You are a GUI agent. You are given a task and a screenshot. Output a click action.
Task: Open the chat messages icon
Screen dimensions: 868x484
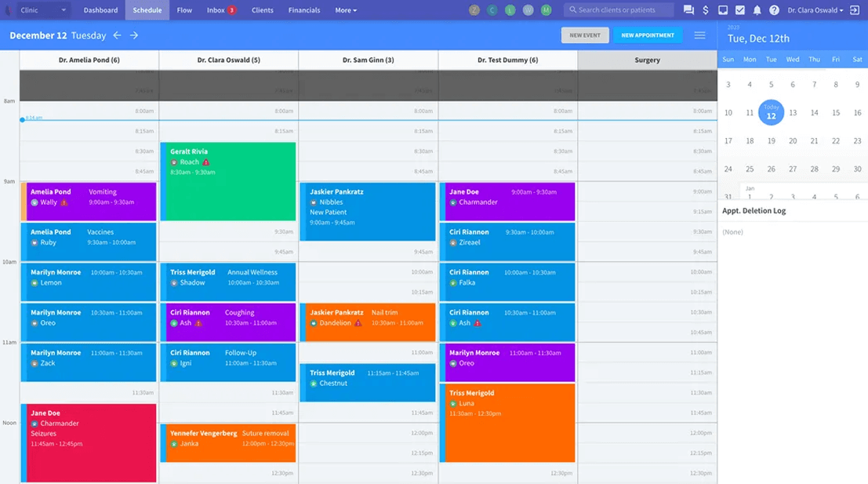pos(688,10)
